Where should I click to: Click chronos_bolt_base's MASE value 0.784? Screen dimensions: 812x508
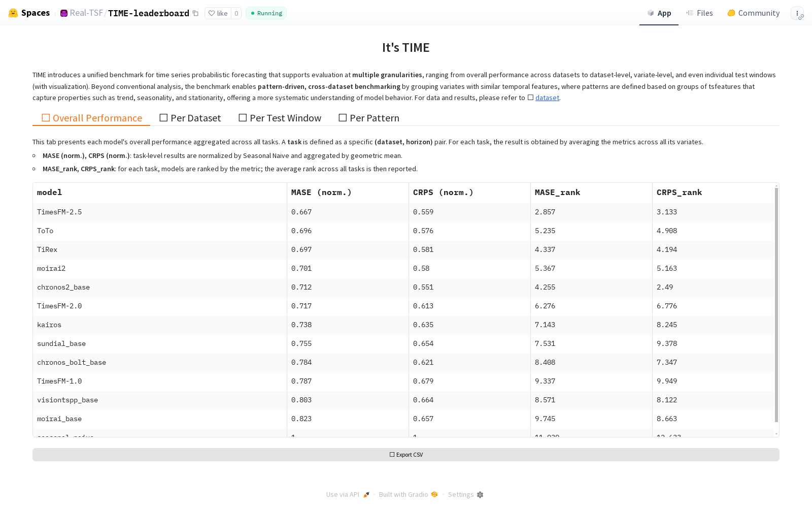tap(348, 363)
